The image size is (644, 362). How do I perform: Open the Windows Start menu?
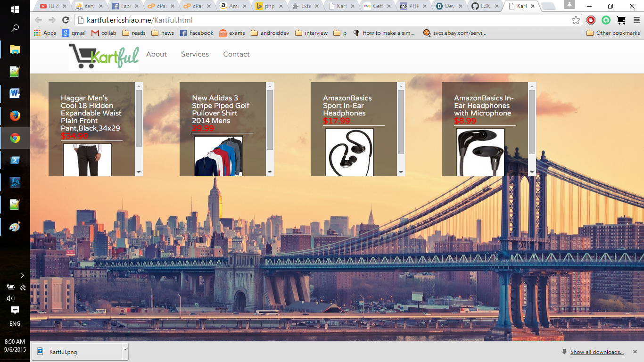pos(15,9)
